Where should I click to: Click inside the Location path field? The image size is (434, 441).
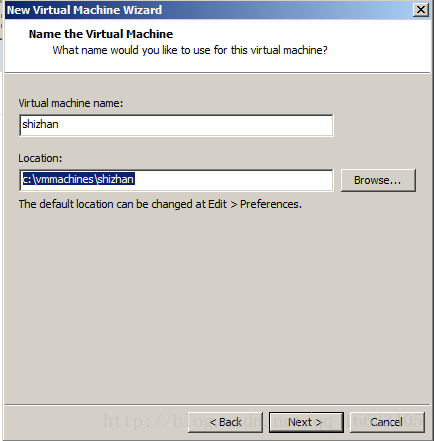pos(176,180)
